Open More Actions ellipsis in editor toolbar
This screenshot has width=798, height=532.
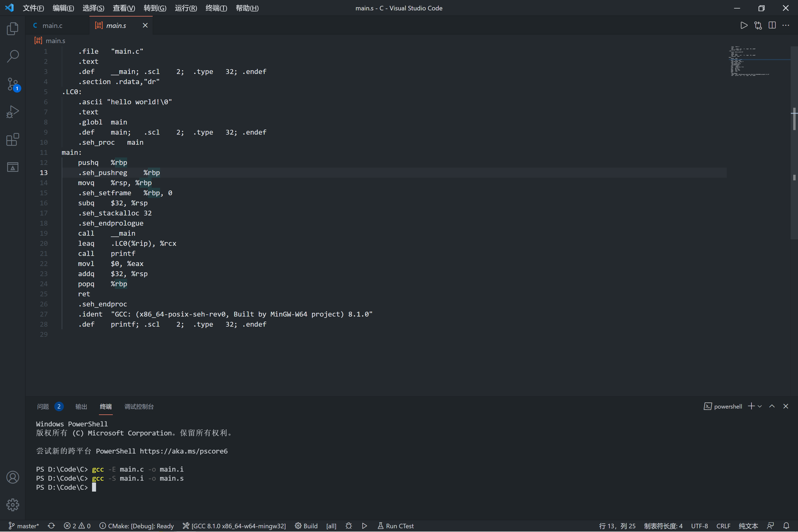[786, 26]
